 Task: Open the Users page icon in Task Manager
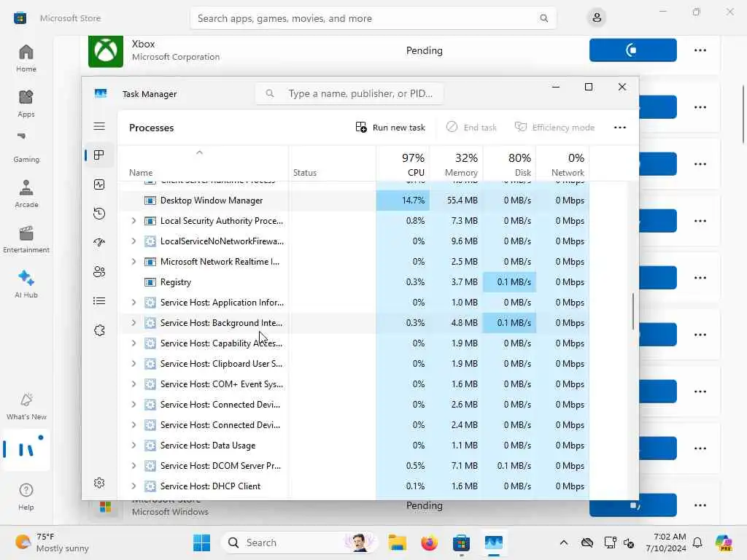[99, 272]
